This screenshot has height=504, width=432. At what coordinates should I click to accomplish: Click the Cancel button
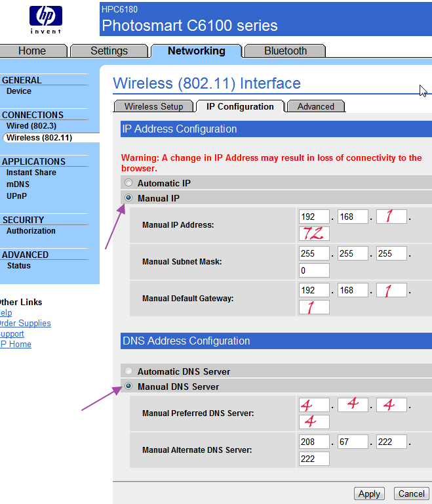tap(412, 493)
